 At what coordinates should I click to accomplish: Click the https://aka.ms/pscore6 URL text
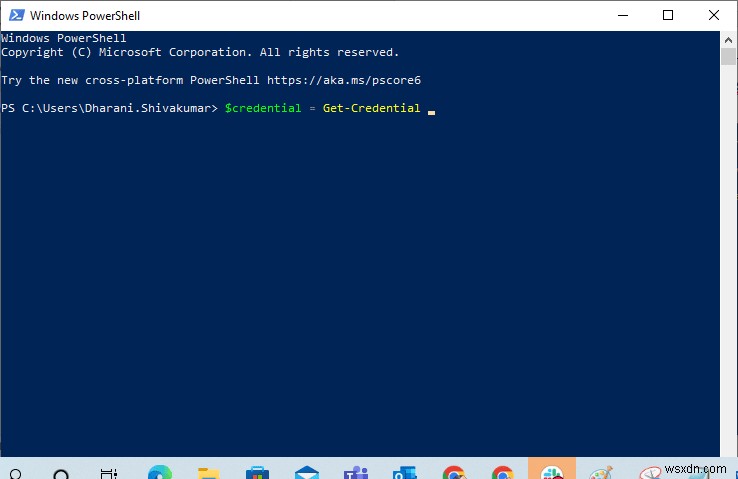tap(344, 80)
